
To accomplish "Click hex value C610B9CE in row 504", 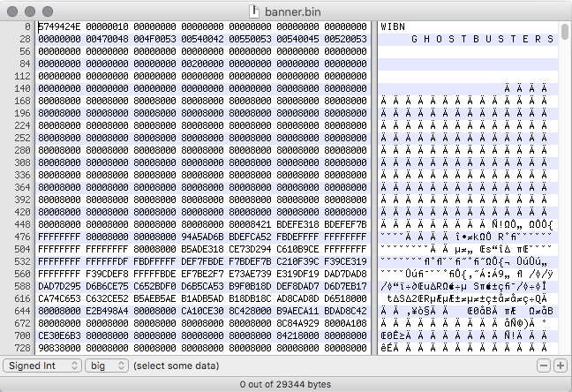I will pyautogui.click(x=297, y=249).
